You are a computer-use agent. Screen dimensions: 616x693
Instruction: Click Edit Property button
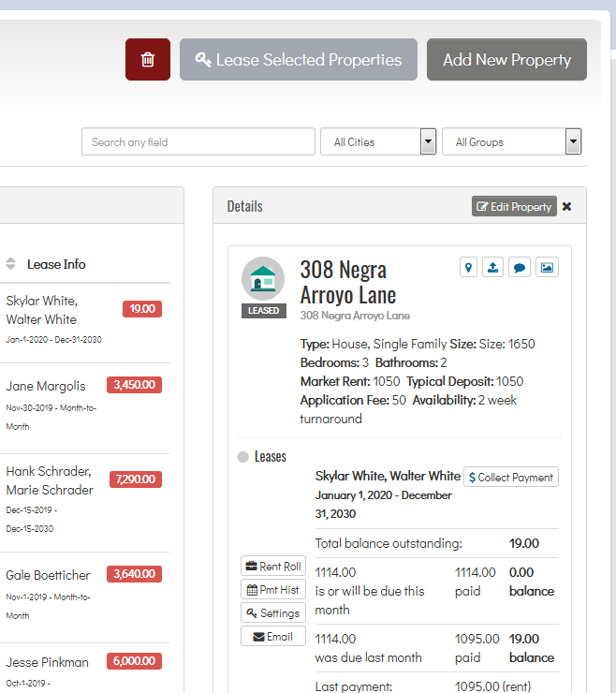(x=514, y=206)
